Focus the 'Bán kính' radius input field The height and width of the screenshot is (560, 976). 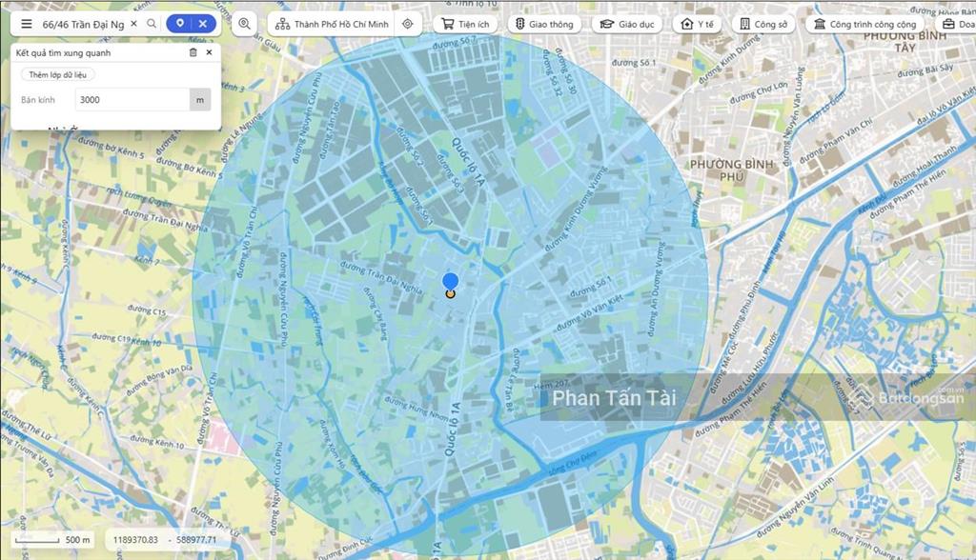click(x=132, y=100)
